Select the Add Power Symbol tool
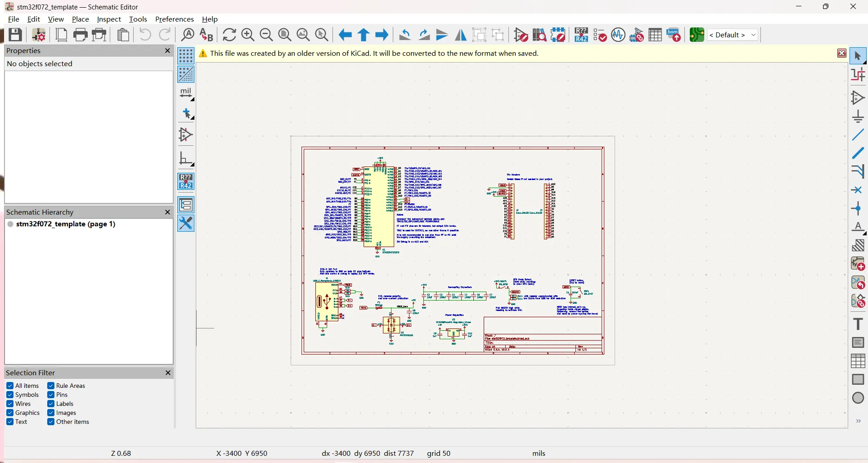This screenshot has height=463, width=868. pos(858,116)
